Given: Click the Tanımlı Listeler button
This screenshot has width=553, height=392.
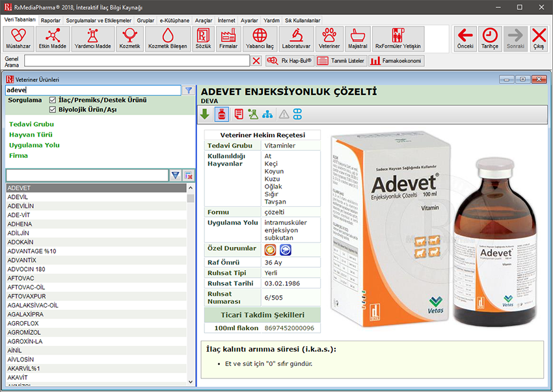Looking at the screenshot, I should coord(341,60).
